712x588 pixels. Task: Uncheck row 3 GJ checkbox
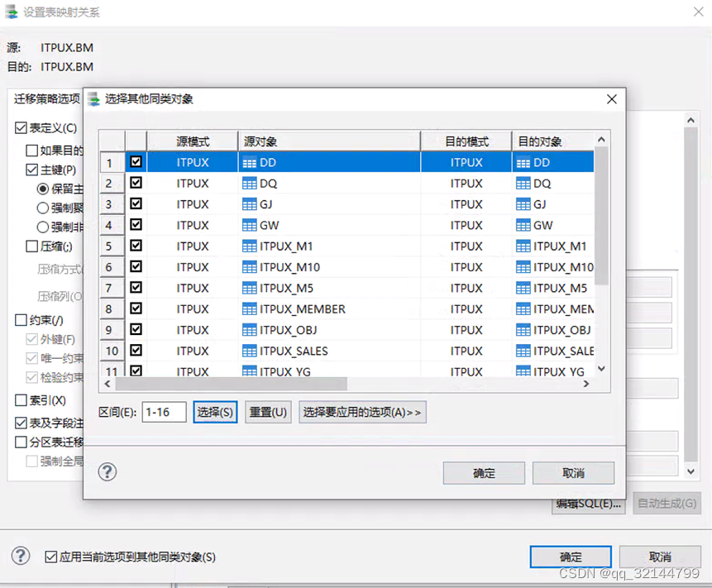click(136, 203)
